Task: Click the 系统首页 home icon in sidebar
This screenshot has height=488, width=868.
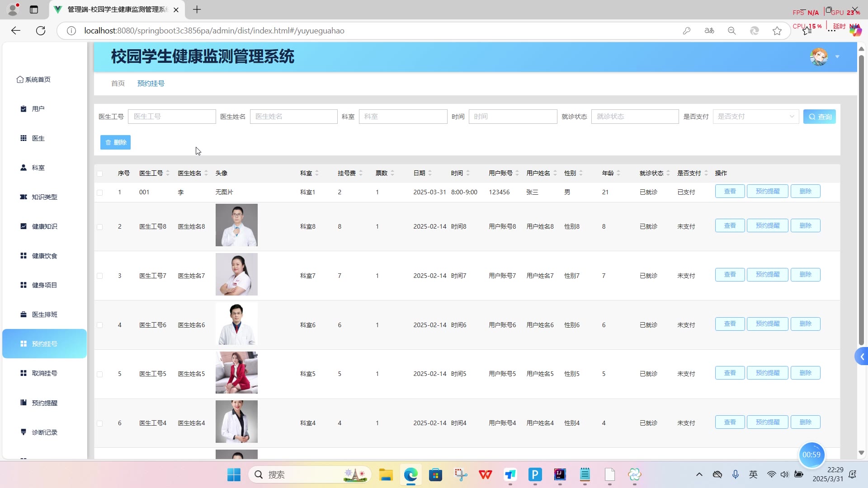Action: point(20,80)
